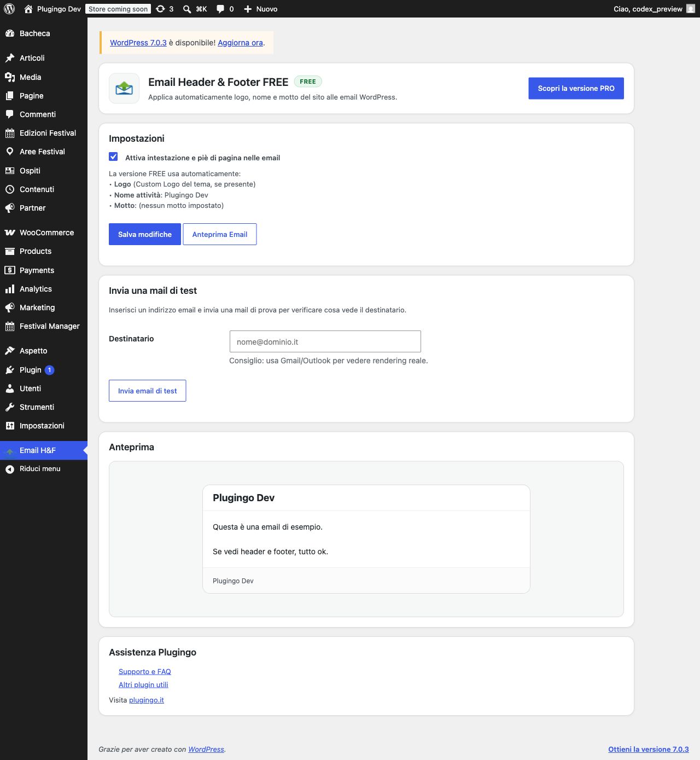Click the home icon beside Plugingo Dev
Viewport: 700px width, 760px height.
[28, 9]
